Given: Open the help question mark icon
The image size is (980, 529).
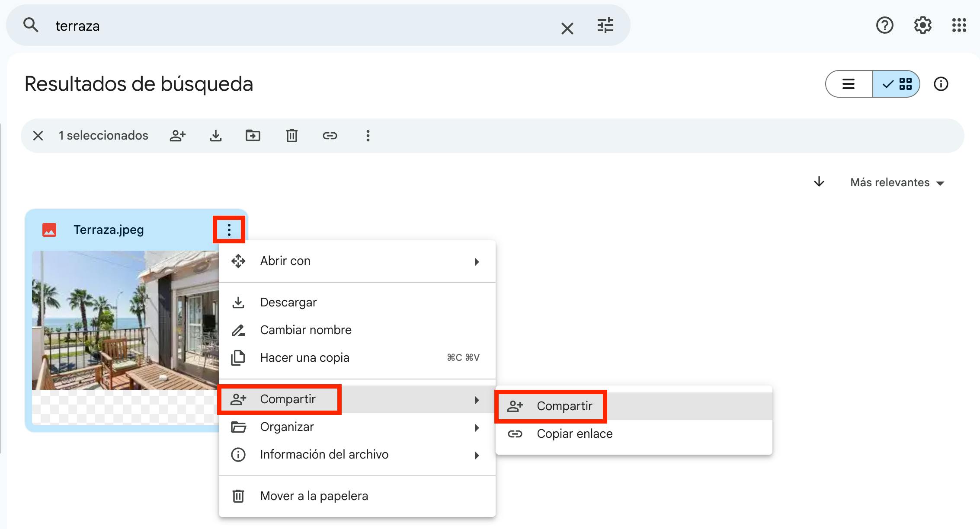Looking at the screenshot, I should pyautogui.click(x=884, y=25).
